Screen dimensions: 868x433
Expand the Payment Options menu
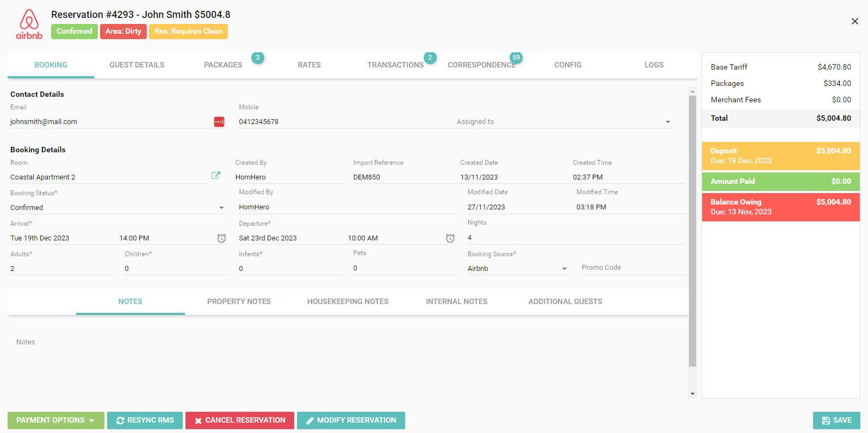(55, 420)
